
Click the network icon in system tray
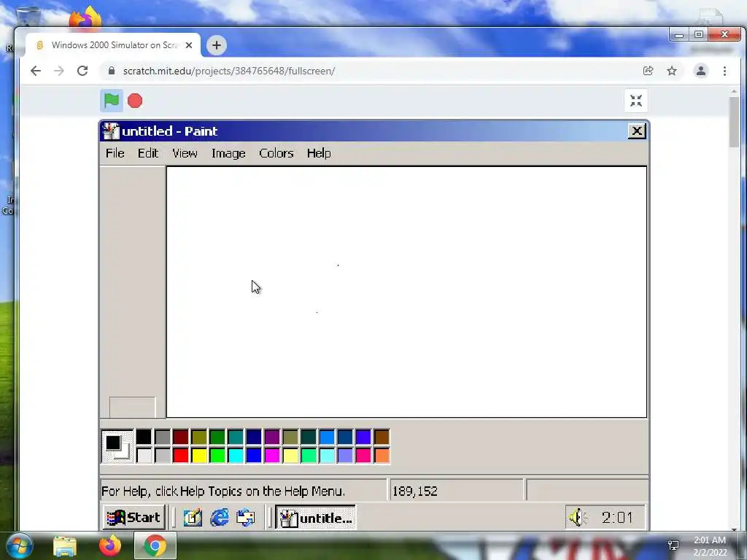[x=673, y=545]
